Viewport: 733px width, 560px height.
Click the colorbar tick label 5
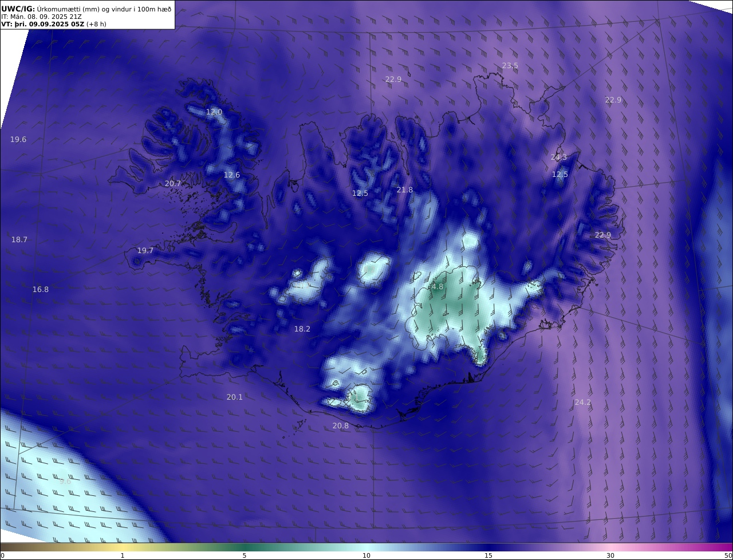coord(245,555)
